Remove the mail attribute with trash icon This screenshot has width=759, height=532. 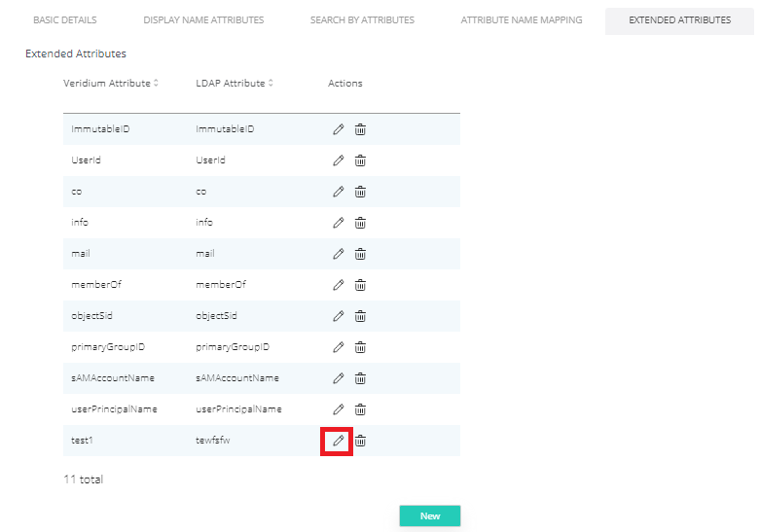[360, 254]
